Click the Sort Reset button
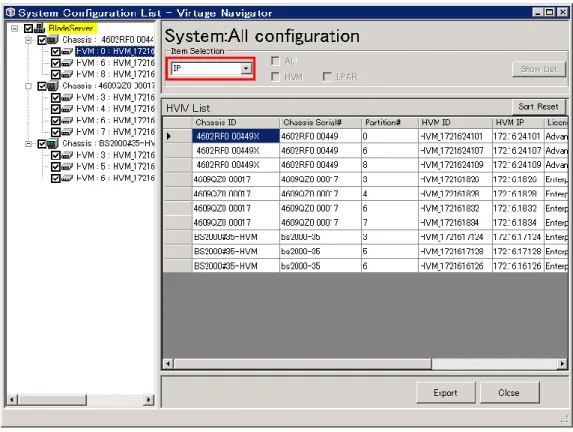 coord(539,107)
